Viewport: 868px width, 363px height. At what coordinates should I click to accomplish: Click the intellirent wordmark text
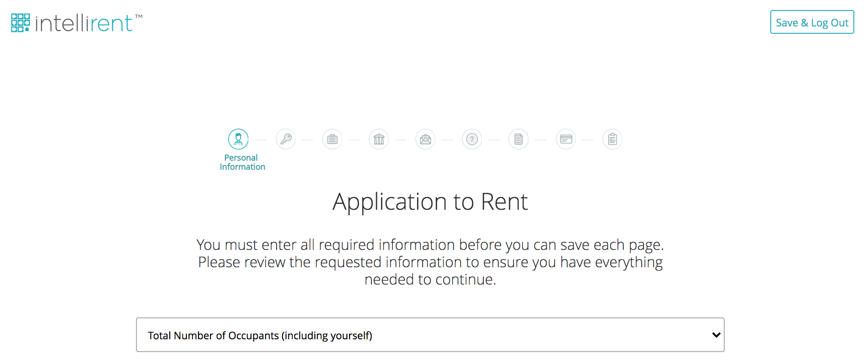pyautogui.click(x=84, y=24)
